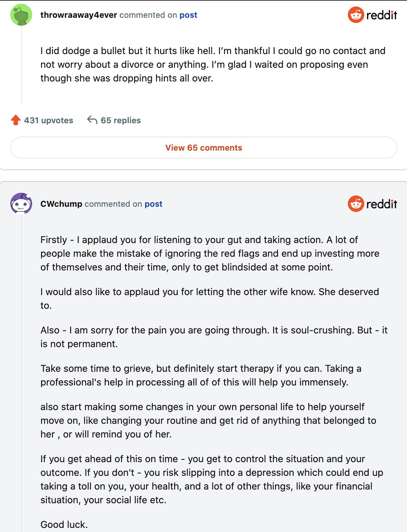Image resolution: width=407 pixels, height=532 pixels.
Task: Click the "Firstly - I applaud you" paragraph
Action: [x=210, y=253]
